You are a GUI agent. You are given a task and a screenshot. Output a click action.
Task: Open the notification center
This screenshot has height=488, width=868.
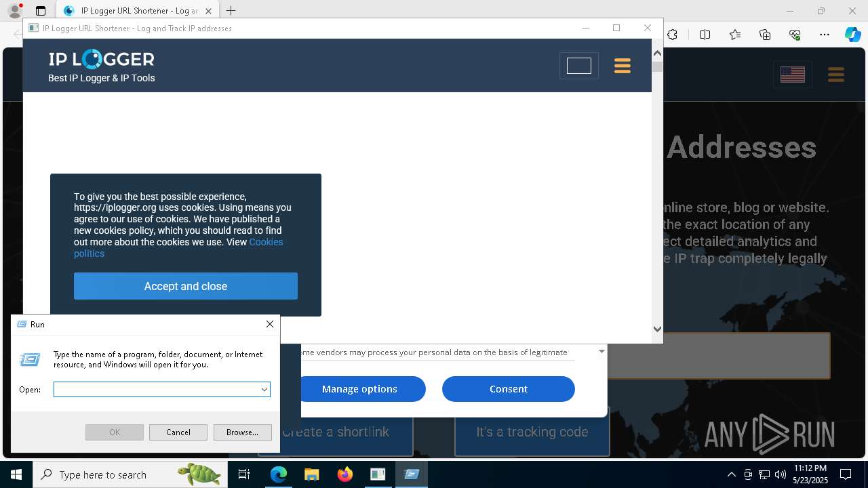coord(846,474)
